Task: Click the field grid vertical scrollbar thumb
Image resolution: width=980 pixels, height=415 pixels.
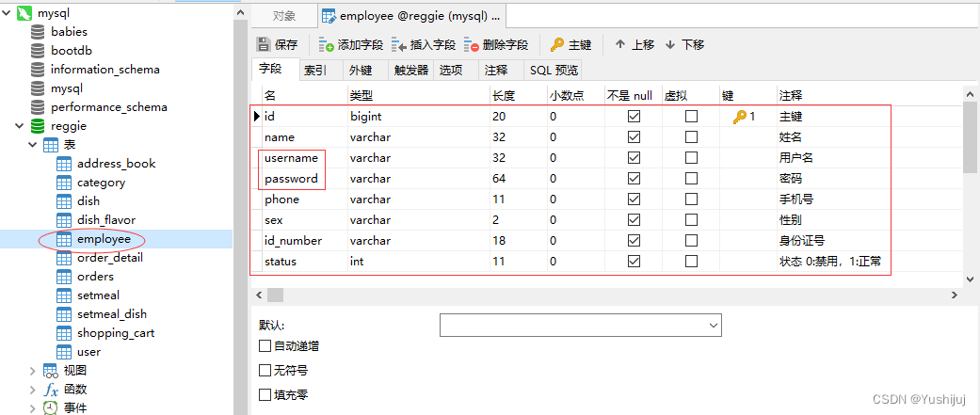Action: (970, 136)
